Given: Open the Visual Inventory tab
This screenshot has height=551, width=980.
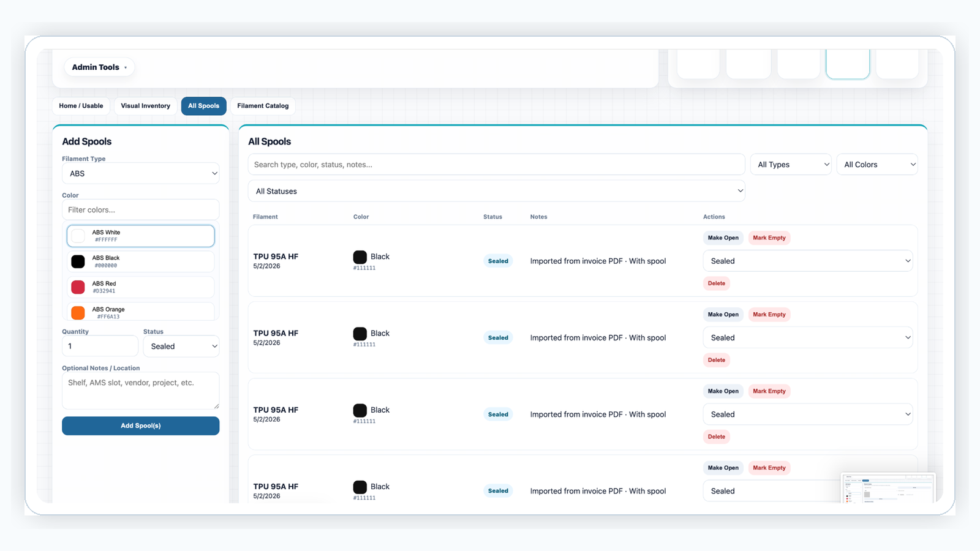Looking at the screenshot, I should [145, 106].
